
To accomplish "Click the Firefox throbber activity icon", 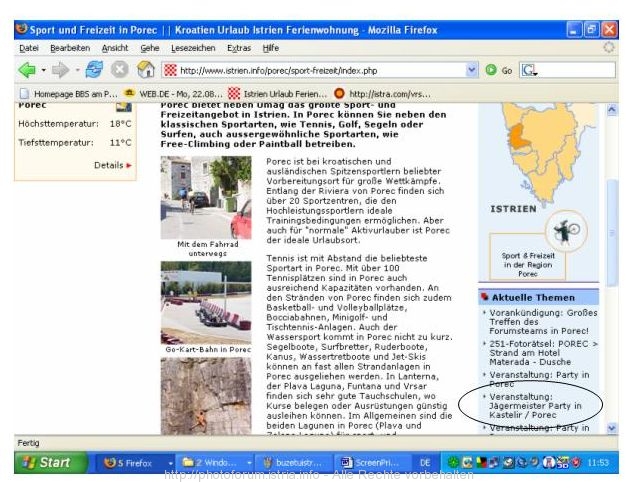I will click(x=608, y=48).
